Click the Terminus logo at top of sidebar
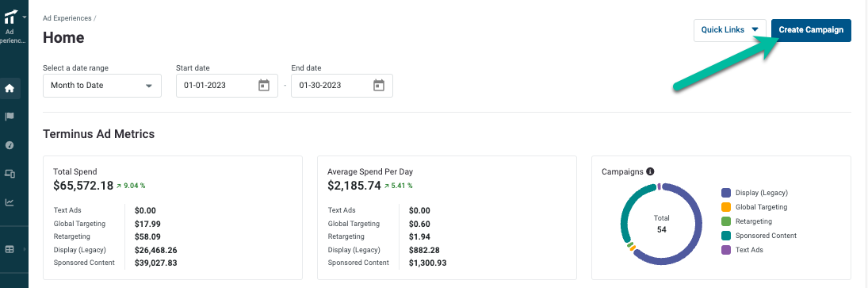The image size is (868, 288). [10, 17]
